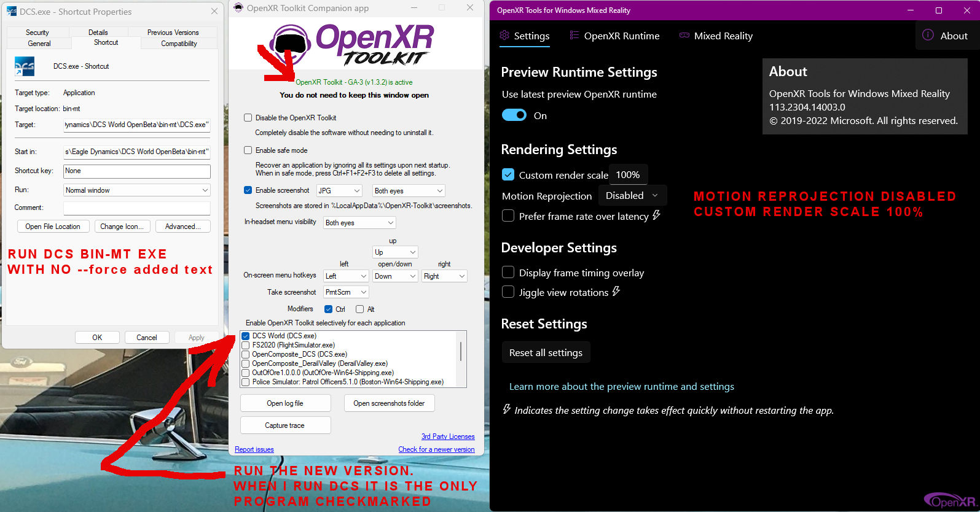This screenshot has width=980, height=512.
Task: Click Reset all settings button
Action: pos(546,352)
